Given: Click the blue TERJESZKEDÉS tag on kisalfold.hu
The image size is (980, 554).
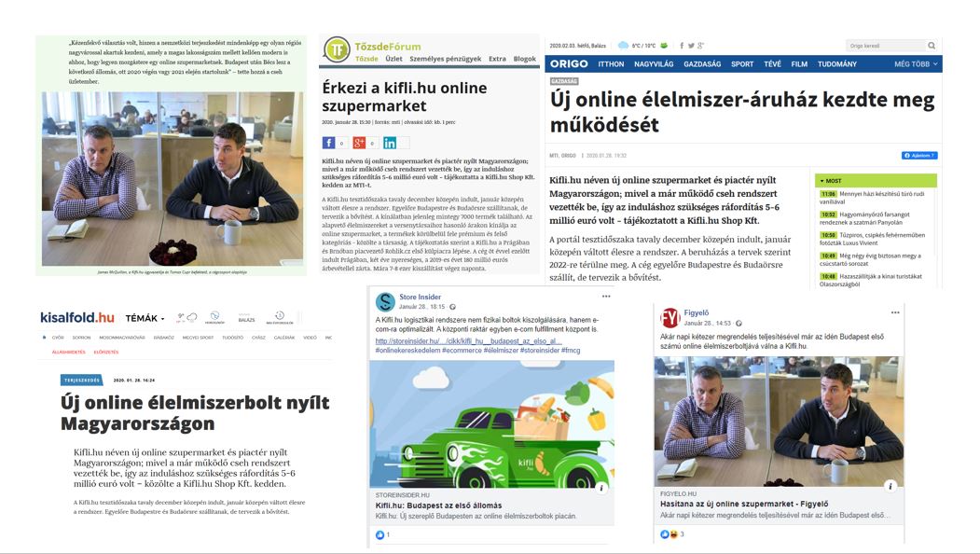Looking at the screenshot, I should (82, 381).
